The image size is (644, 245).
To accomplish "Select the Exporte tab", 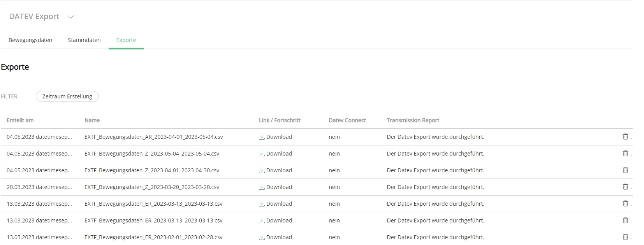I will 126,40.
